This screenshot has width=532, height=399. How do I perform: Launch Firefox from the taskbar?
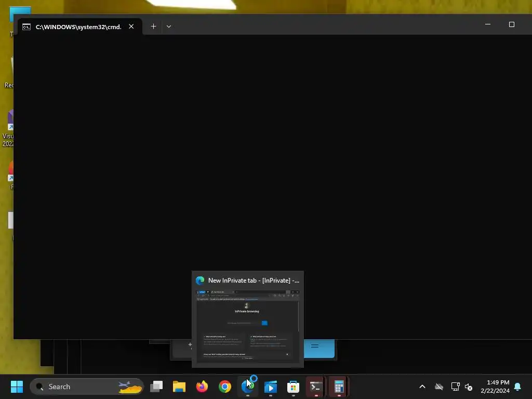point(202,387)
